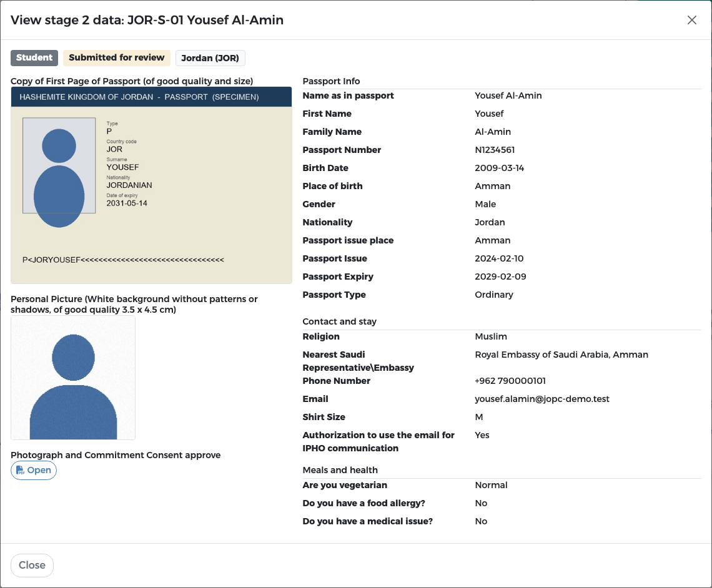Click the vegetarian answer Normal
Screen dimensions: 712x588
tap(492, 485)
